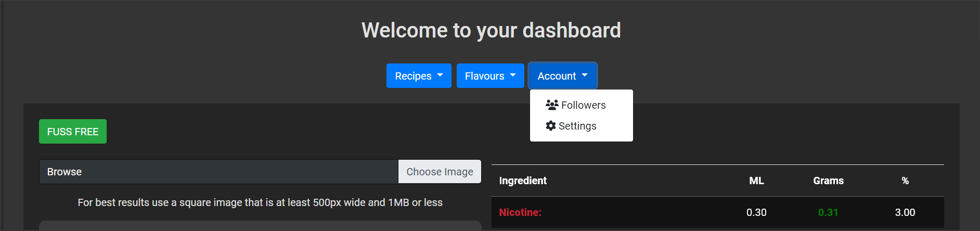Click the percent column header
Image resolution: width=980 pixels, height=231 pixels.
905,181
